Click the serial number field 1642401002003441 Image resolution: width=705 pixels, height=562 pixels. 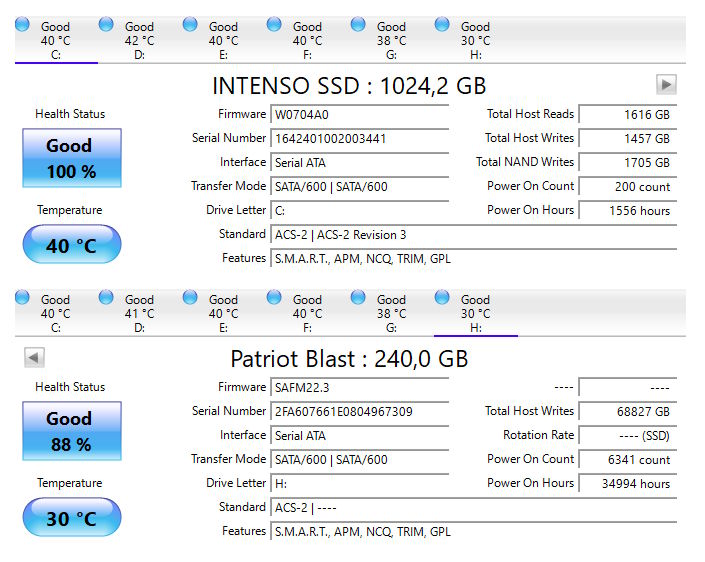tap(360, 139)
